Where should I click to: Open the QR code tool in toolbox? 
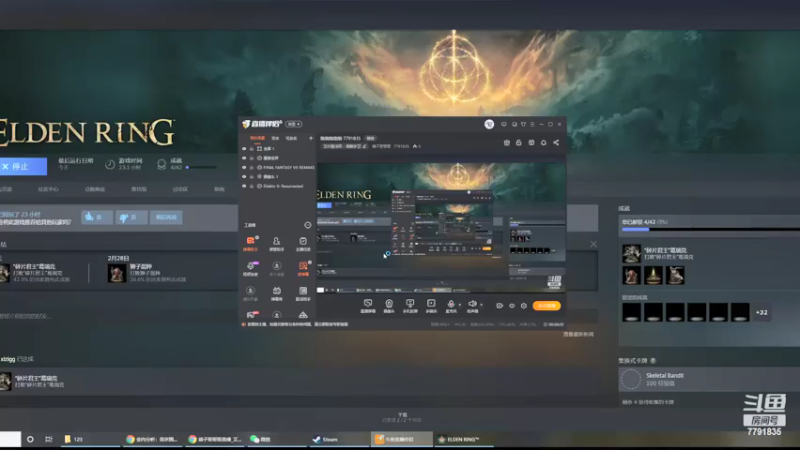click(x=303, y=293)
